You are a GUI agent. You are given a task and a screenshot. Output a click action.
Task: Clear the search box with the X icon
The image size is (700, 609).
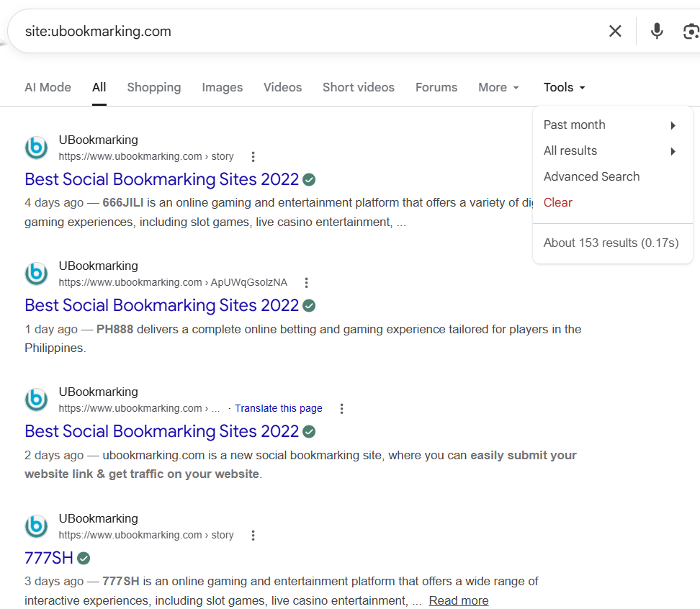click(615, 31)
